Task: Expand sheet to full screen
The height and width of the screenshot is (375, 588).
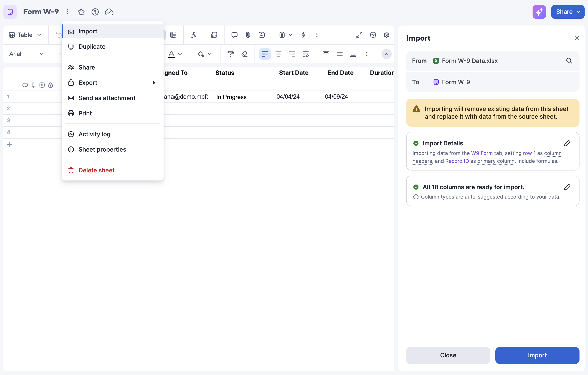Action: click(359, 35)
